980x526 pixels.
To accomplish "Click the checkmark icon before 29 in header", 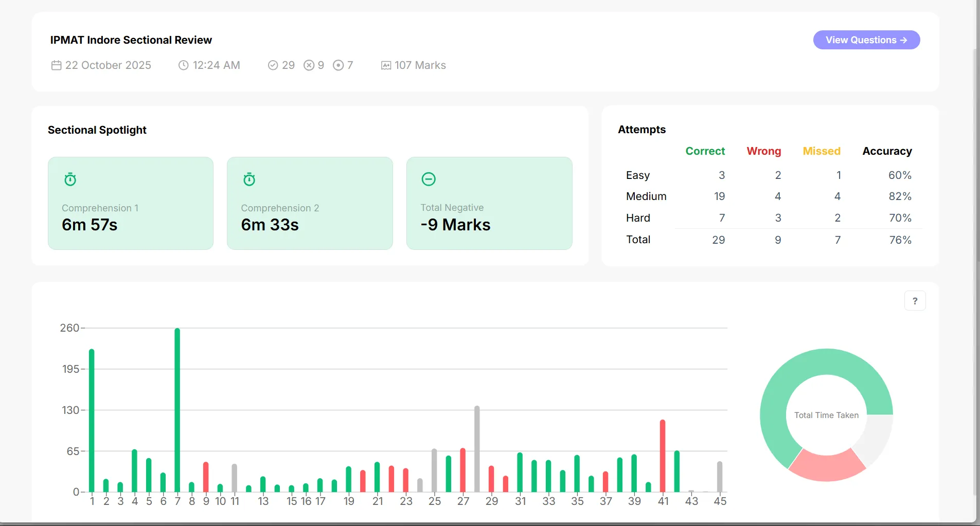I will pos(273,65).
